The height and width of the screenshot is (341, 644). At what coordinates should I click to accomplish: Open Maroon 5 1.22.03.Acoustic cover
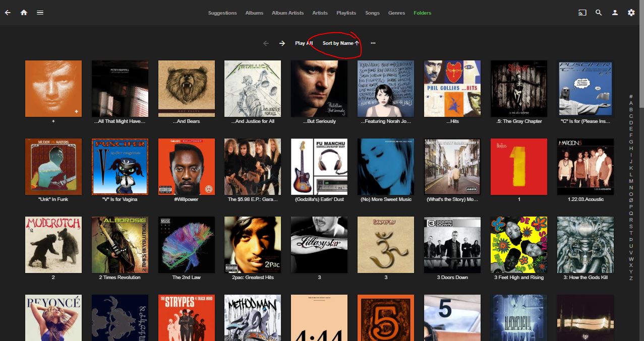click(586, 167)
